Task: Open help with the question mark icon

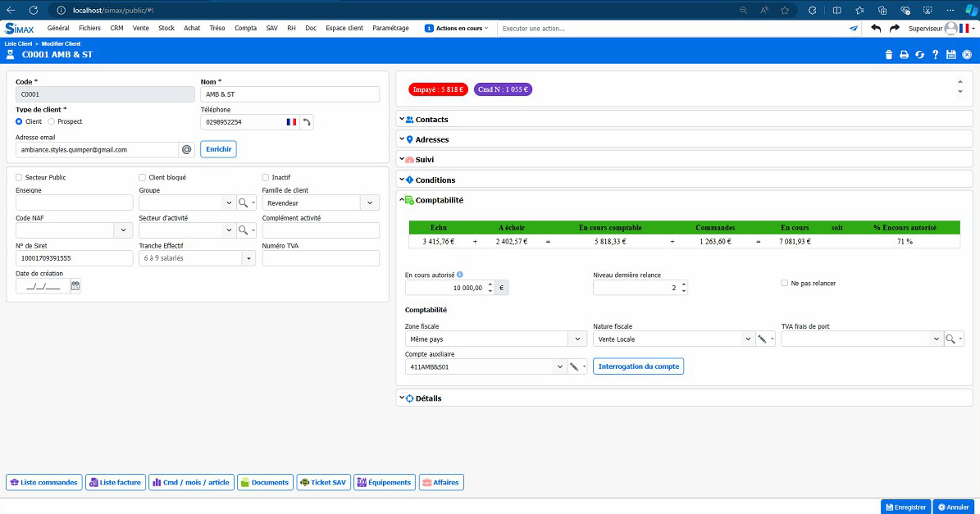Action: pyautogui.click(x=935, y=55)
